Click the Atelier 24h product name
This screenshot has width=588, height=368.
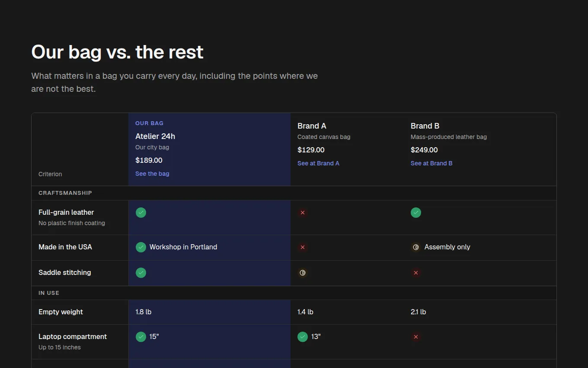pyautogui.click(x=155, y=136)
